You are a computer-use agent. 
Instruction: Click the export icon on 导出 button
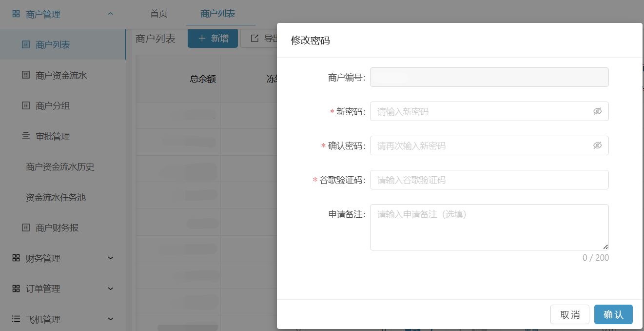[x=255, y=38]
